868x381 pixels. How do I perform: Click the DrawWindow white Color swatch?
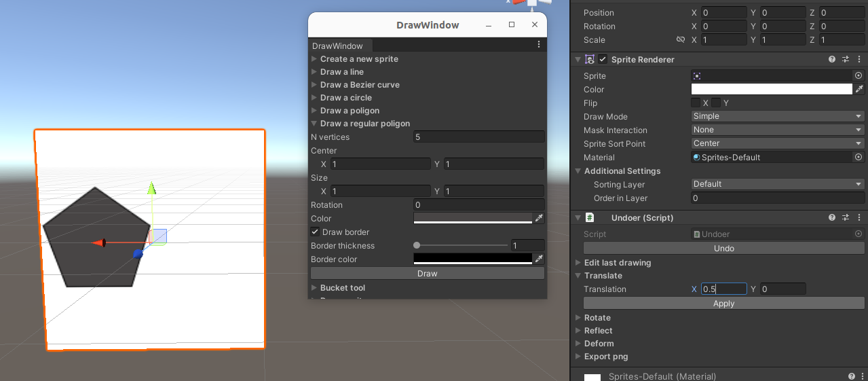pos(473,218)
